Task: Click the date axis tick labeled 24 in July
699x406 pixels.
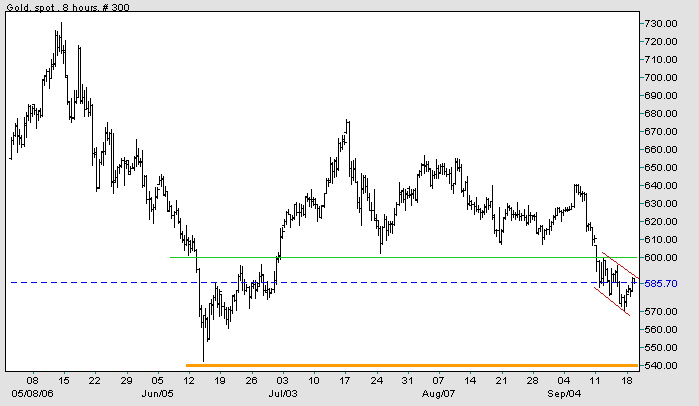Action: [x=377, y=381]
